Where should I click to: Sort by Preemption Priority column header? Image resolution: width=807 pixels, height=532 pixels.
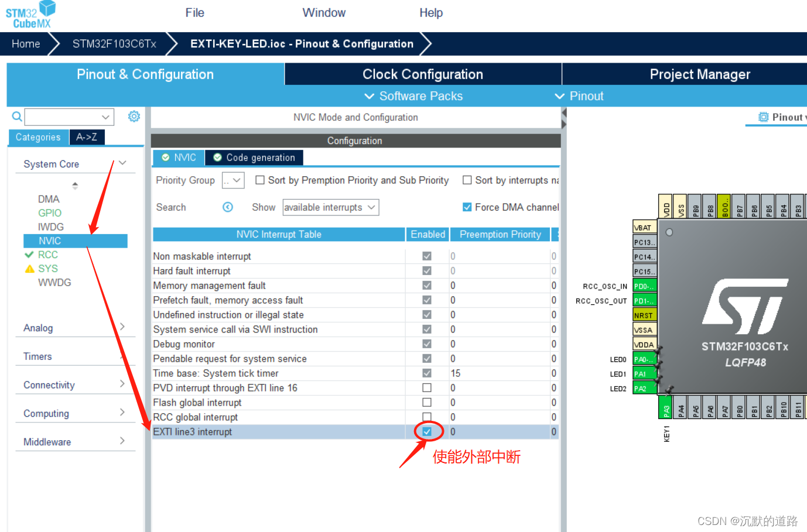point(500,234)
